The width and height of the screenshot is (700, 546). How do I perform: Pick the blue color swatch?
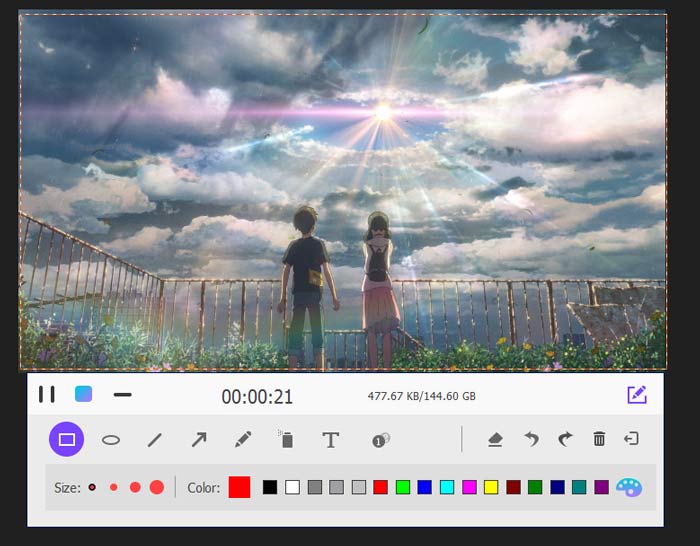[x=425, y=487]
